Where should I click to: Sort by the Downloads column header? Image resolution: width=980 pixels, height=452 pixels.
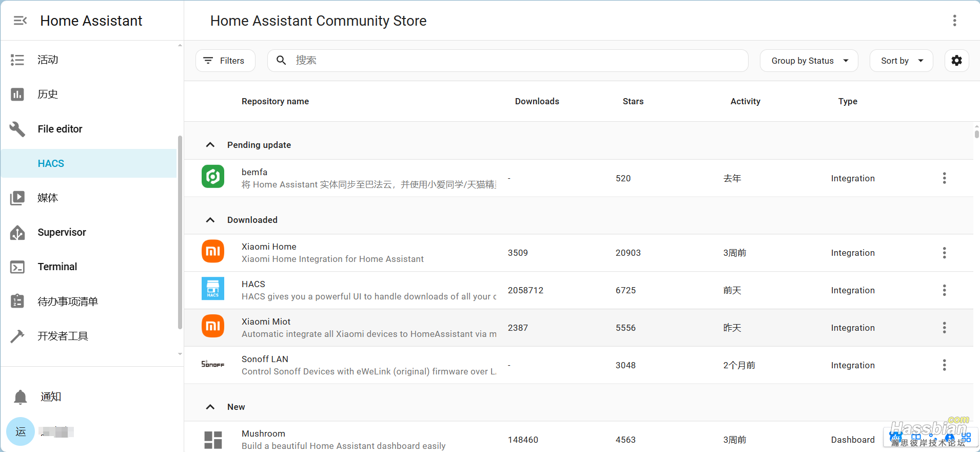tap(537, 101)
